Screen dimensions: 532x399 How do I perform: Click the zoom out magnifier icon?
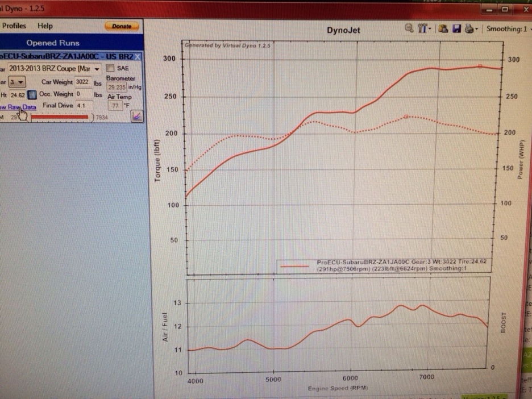tap(410, 28)
